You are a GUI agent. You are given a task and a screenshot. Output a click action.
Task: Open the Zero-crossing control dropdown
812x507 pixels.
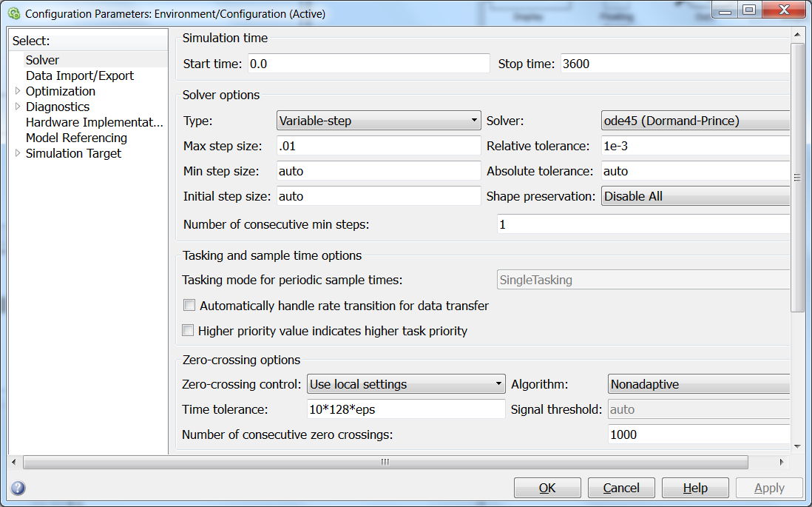point(406,384)
